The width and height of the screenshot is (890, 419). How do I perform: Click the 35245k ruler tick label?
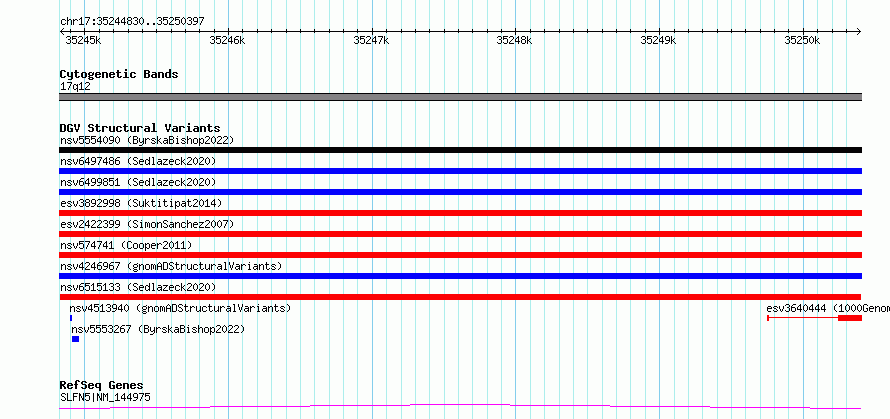click(83, 40)
